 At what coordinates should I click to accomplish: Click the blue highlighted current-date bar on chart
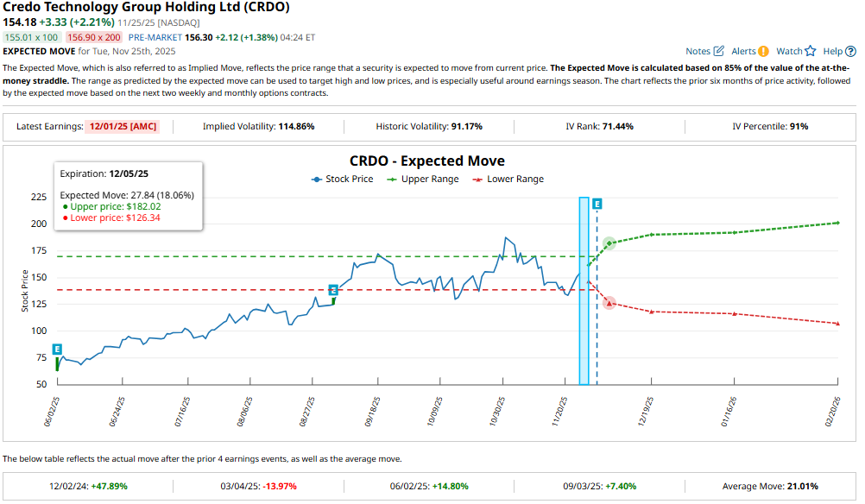[x=584, y=290]
